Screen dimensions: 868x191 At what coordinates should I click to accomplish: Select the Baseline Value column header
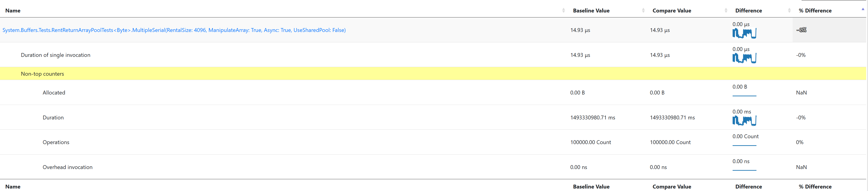pos(591,10)
